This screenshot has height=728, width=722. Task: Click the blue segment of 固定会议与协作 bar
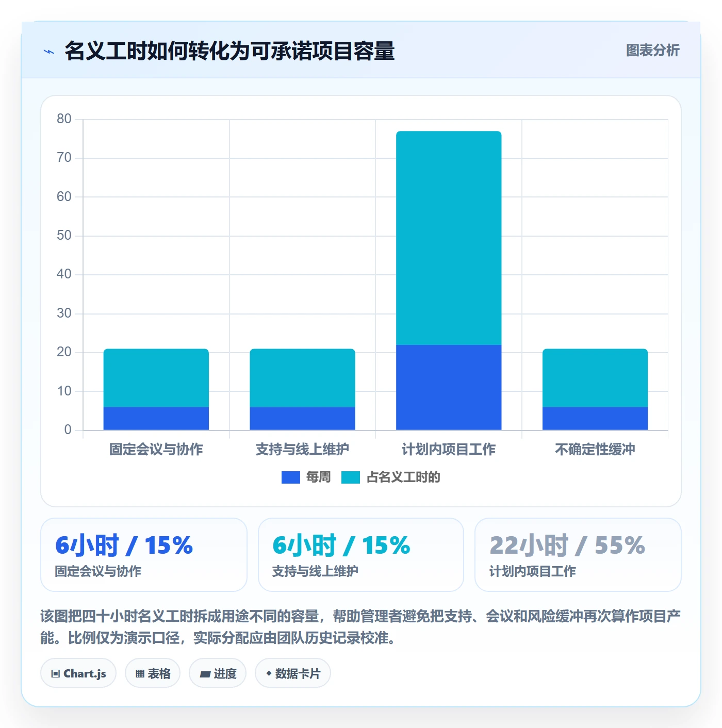(156, 419)
